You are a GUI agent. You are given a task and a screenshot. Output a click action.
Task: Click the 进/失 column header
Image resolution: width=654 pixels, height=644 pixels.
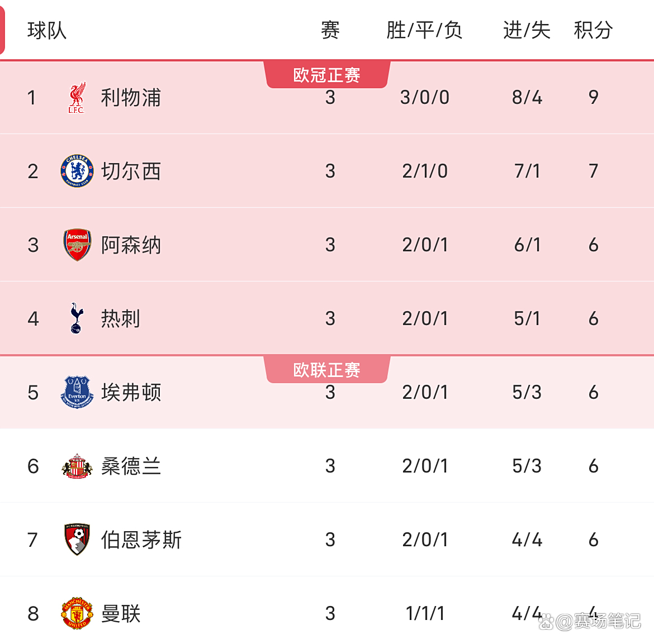pyautogui.click(x=527, y=30)
